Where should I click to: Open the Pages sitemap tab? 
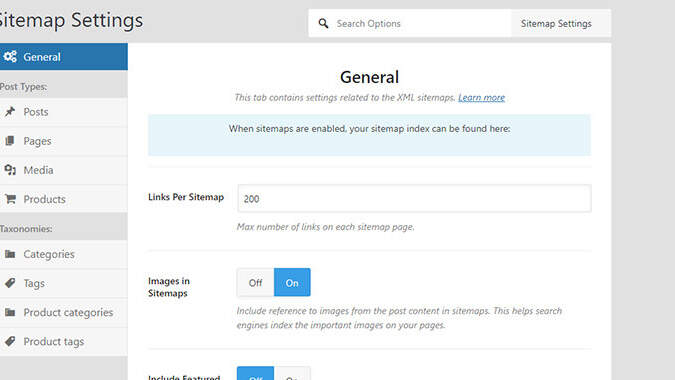pyautogui.click(x=64, y=141)
